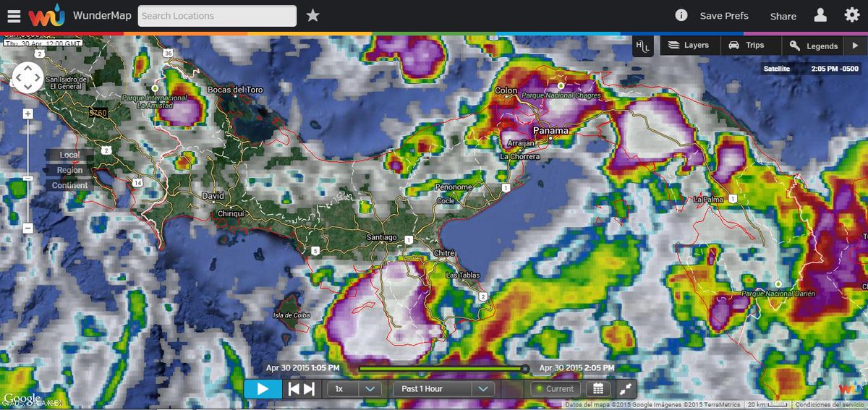The height and width of the screenshot is (410, 868).
Task: Pan the map left with the arrow pad
Action: pyautogui.click(x=18, y=77)
